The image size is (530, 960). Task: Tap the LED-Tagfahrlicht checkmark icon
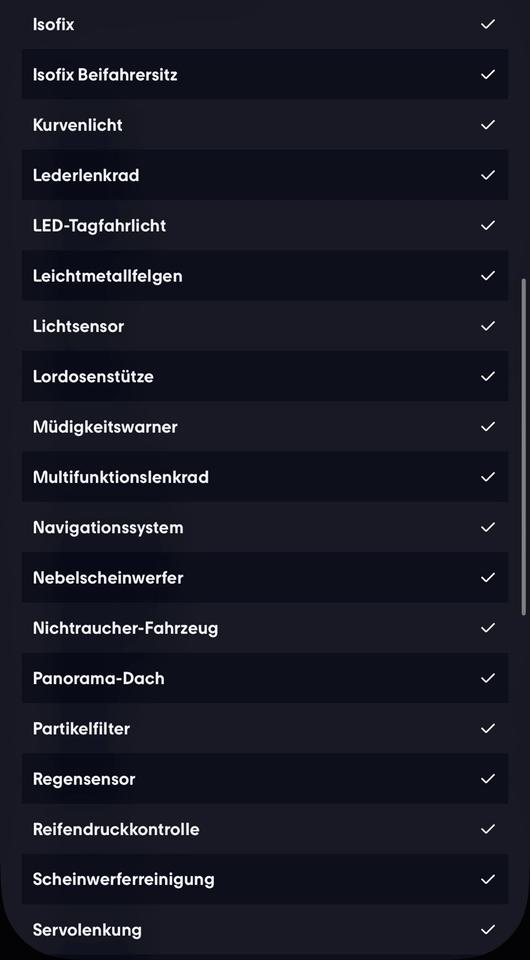click(x=488, y=225)
